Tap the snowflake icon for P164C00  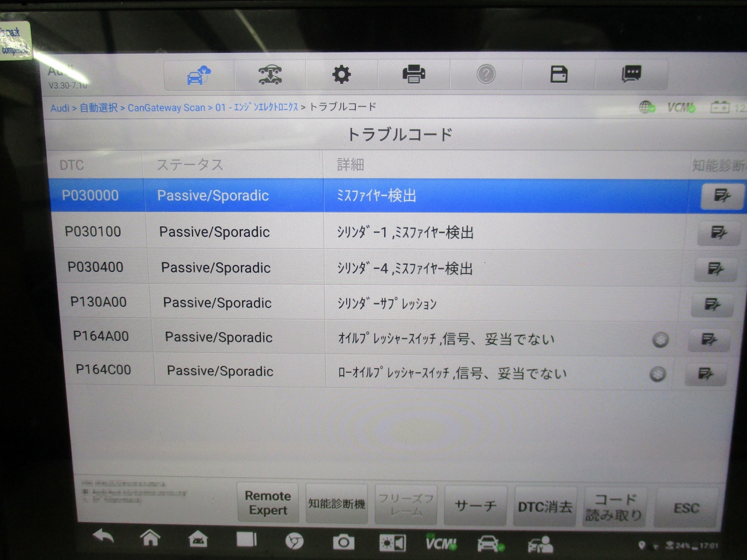coord(658,374)
